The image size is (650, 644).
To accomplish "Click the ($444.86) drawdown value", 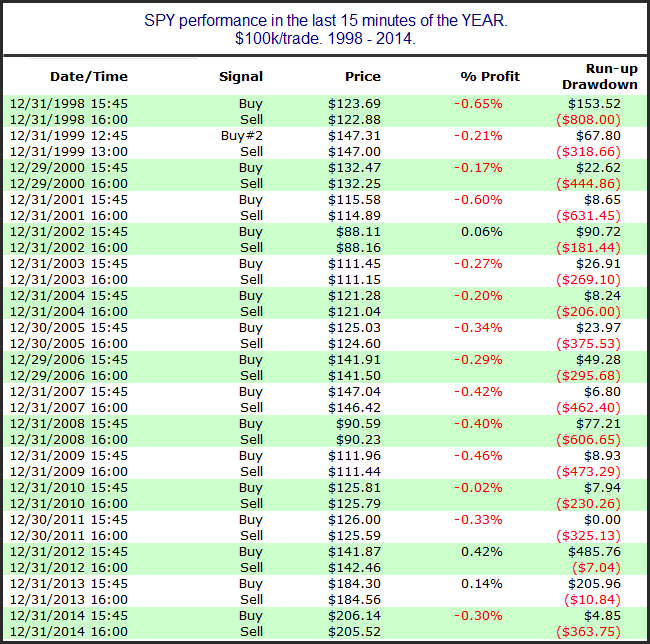I will (588, 184).
